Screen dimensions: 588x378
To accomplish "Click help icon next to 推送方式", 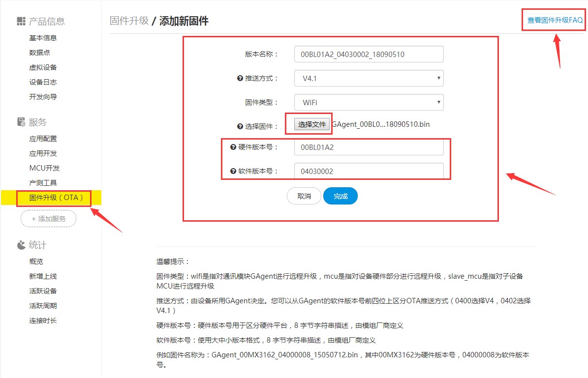I will point(240,78).
